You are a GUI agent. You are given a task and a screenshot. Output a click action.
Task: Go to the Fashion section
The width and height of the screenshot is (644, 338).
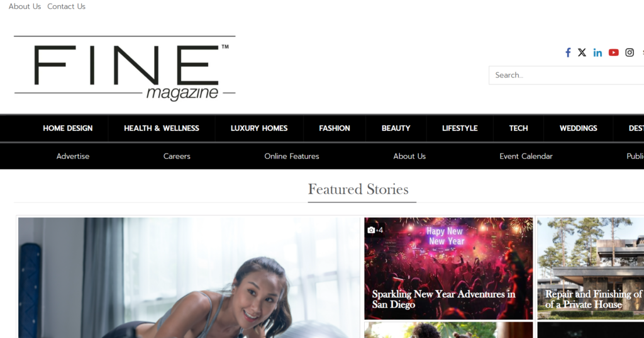[x=335, y=128]
